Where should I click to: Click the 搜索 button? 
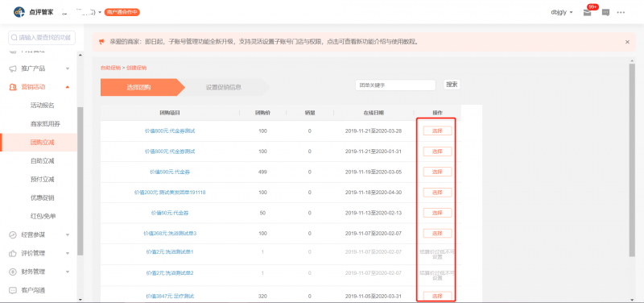coord(452,85)
